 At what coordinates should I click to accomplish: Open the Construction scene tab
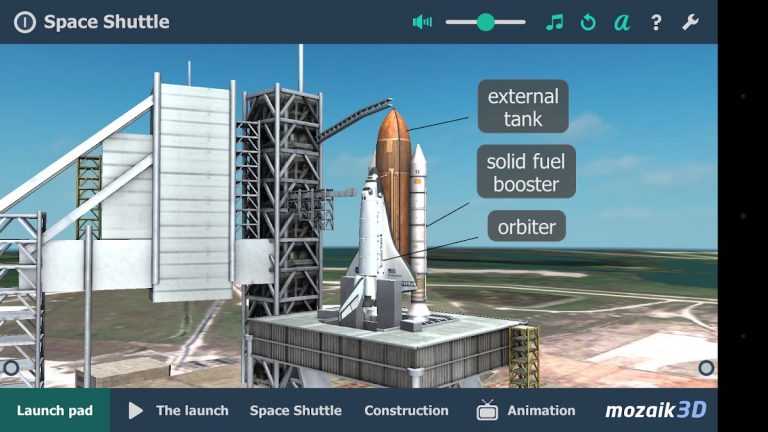point(406,410)
